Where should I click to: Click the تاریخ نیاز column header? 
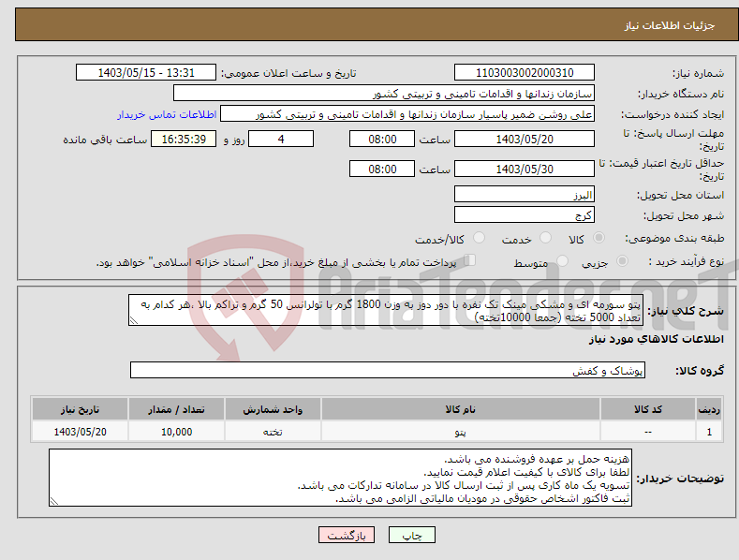80,409
